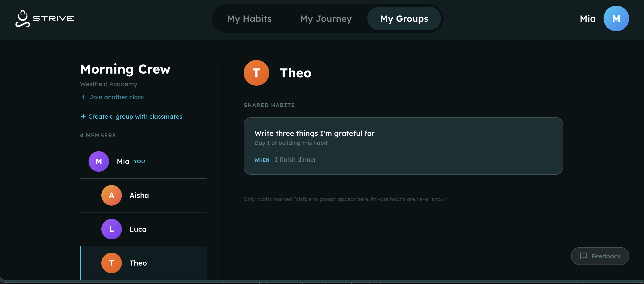
Task: Click the Mia username in header
Action: click(588, 19)
